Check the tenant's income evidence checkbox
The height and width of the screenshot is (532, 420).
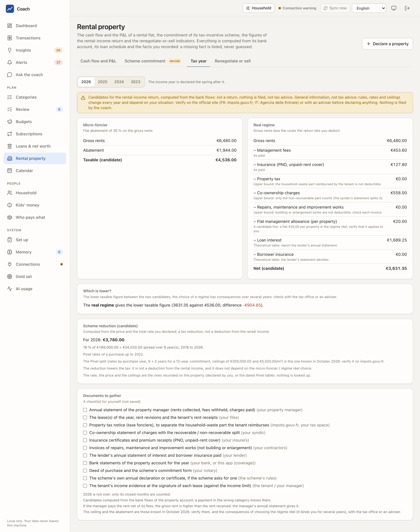click(85, 486)
